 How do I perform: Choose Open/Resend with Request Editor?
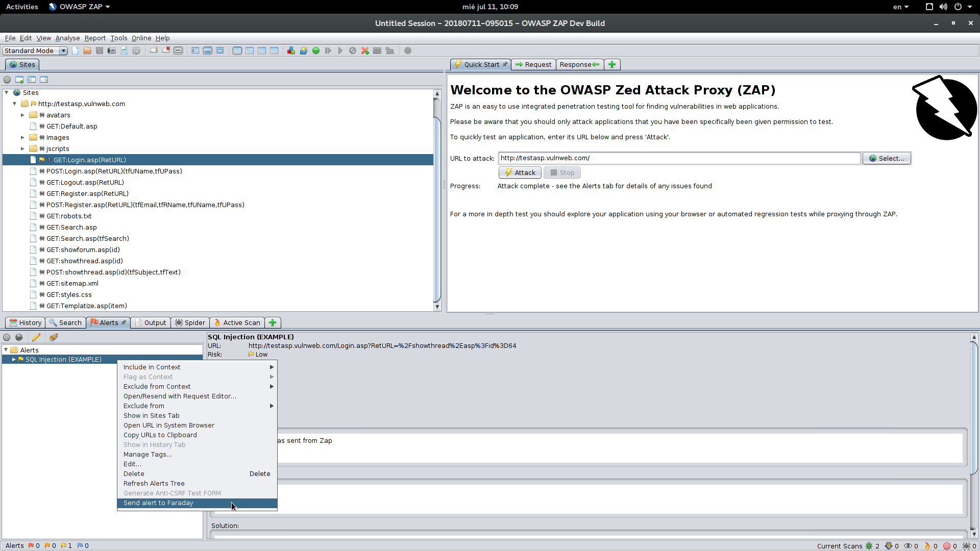(x=197, y=396)
